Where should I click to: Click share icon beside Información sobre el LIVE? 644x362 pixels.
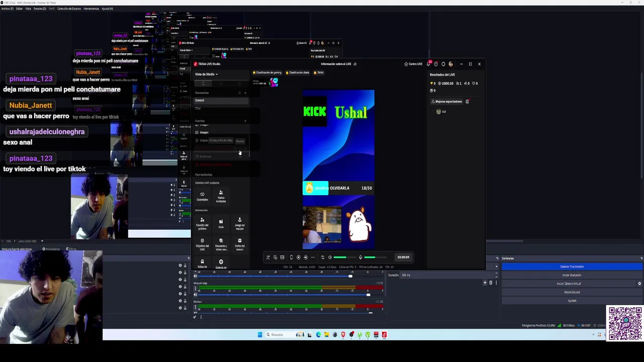355,64
